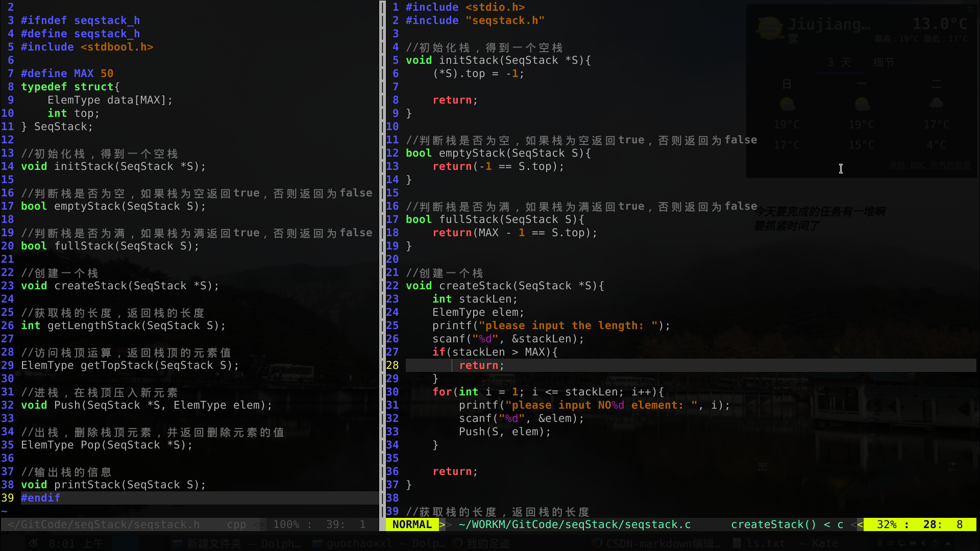Click printf "please input the length" line
This screenshot has width=980, height=551.
(551, 325)
